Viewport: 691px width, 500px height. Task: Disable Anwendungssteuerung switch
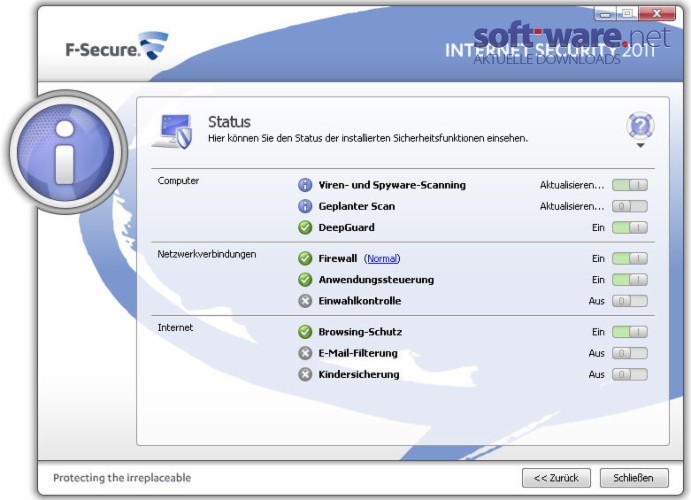(x=630, y=280)
